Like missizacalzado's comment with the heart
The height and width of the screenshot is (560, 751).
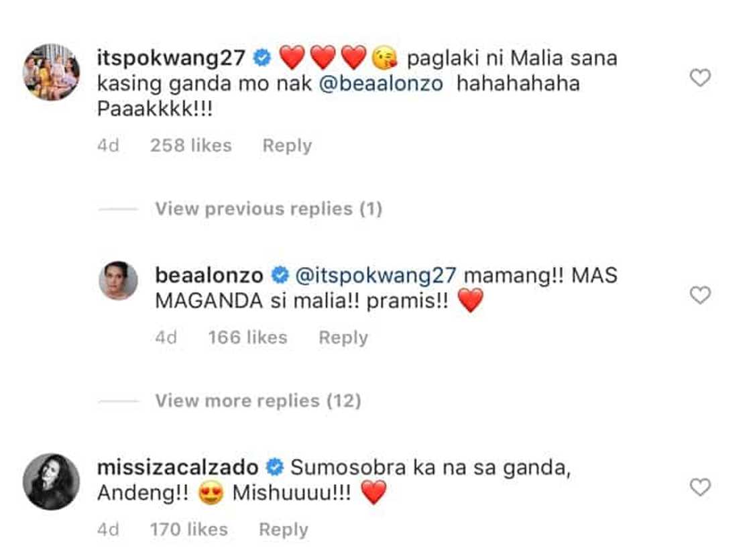(699, 488)
